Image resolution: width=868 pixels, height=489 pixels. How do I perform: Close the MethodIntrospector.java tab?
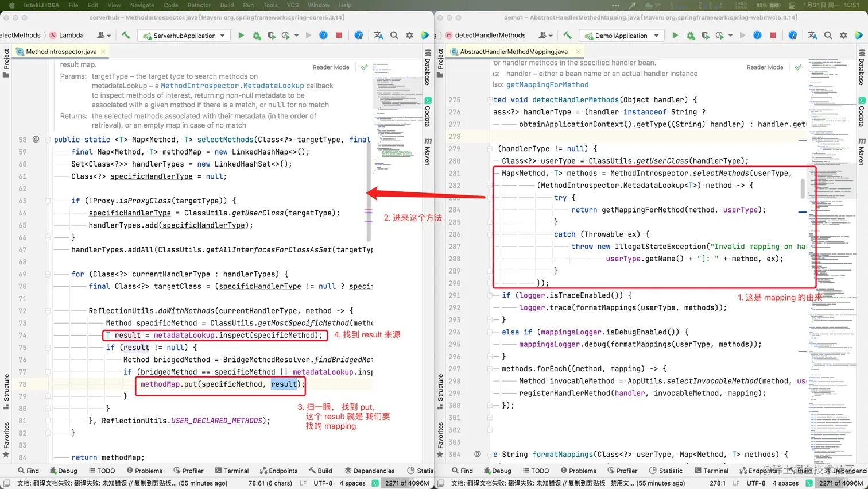(x=103, y=52)
